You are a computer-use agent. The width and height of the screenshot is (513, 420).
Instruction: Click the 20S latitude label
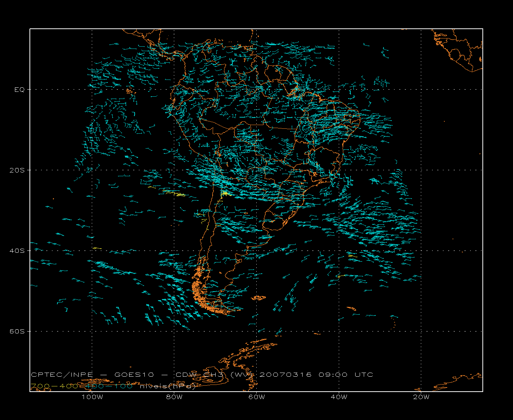pos(17,170)
